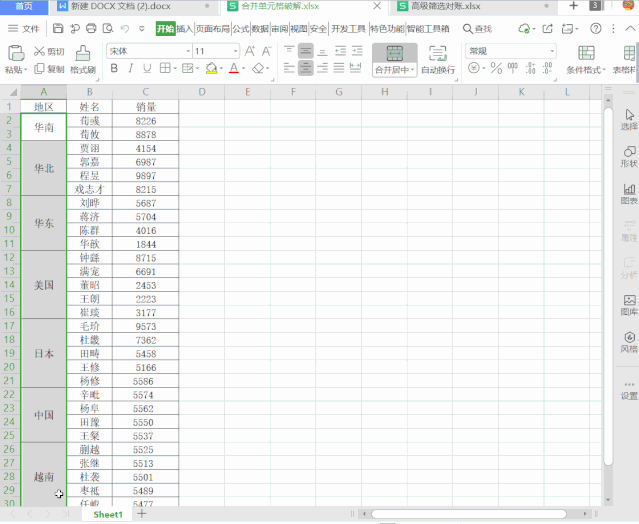Viewport: 639px width, 524px height.
Task: Click Cut (剪切) scissors
Action: 49,51
